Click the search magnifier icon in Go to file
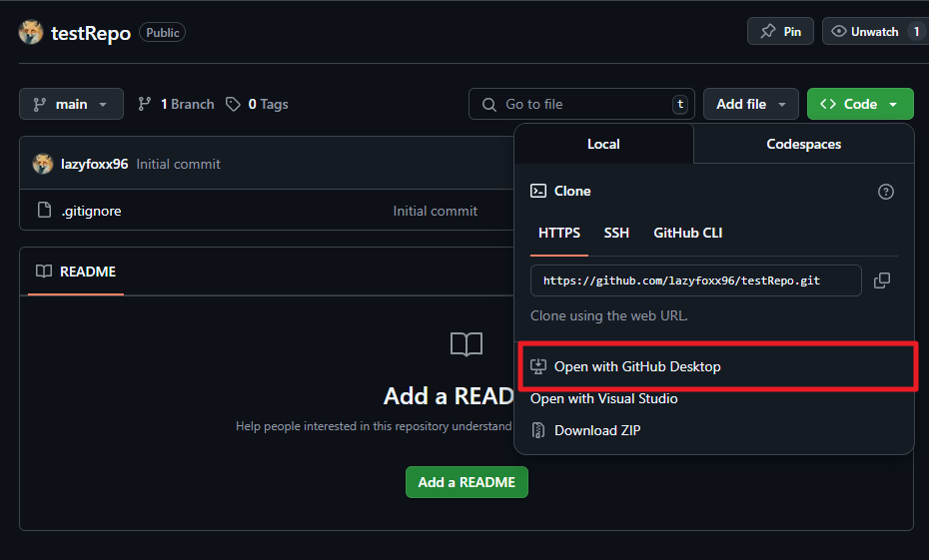The height and width of the screenshot is (560, 929). pyautogui.click(x=488, y=105)
